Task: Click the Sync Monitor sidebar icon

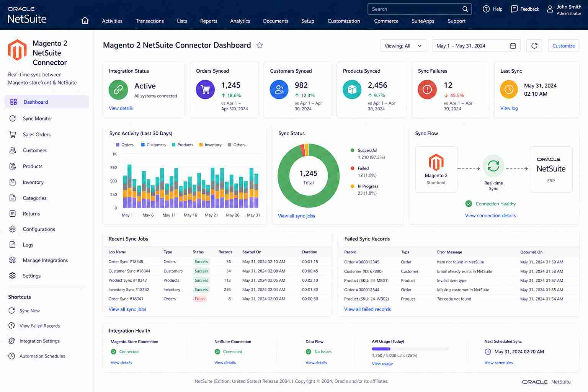Action: 13,119
